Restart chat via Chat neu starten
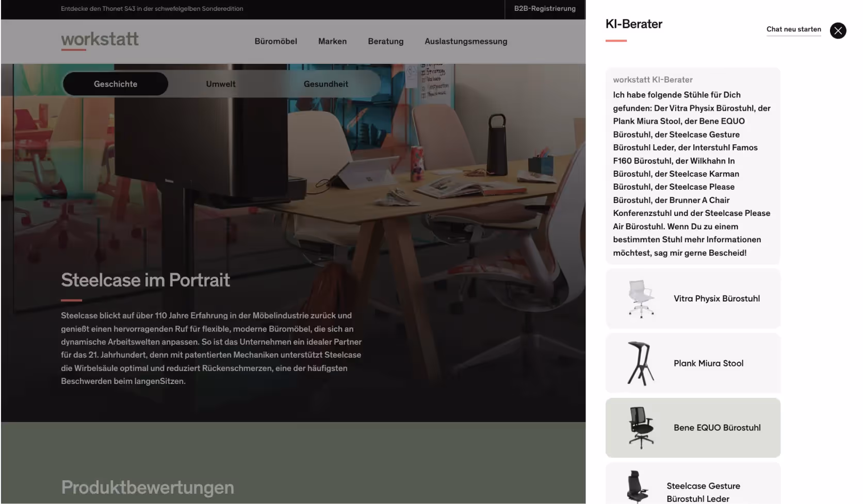The height and width of the screenshot is (504, 863). [x=793, y=29]
